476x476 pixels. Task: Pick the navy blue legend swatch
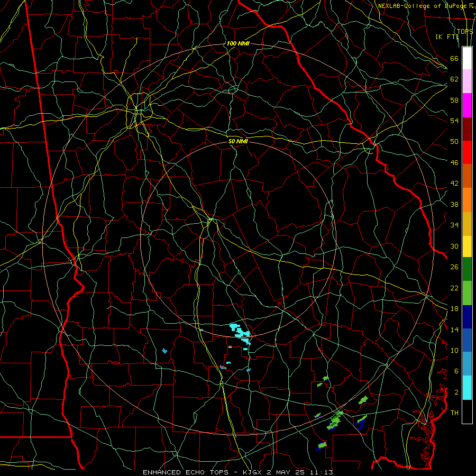click(467, 317)
